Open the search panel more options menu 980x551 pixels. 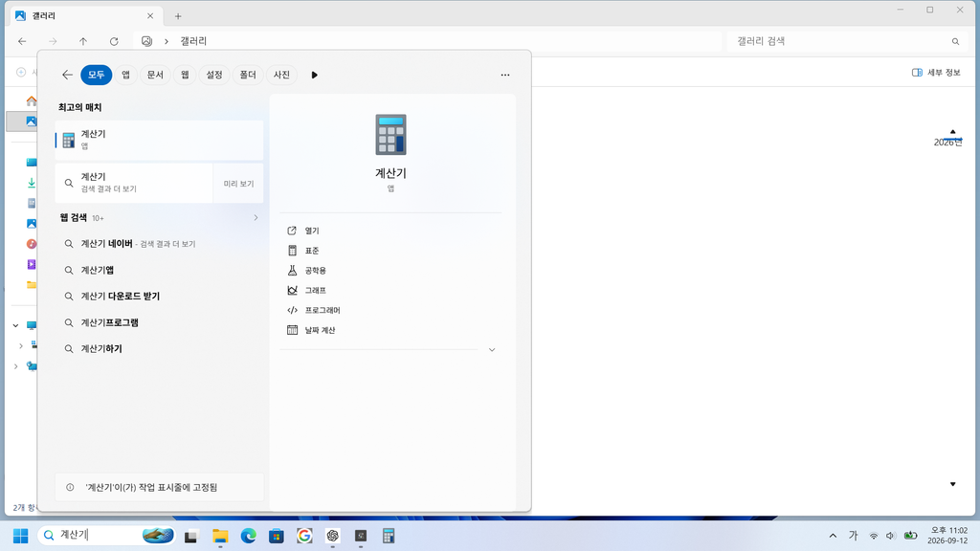(x=505, y=75)
